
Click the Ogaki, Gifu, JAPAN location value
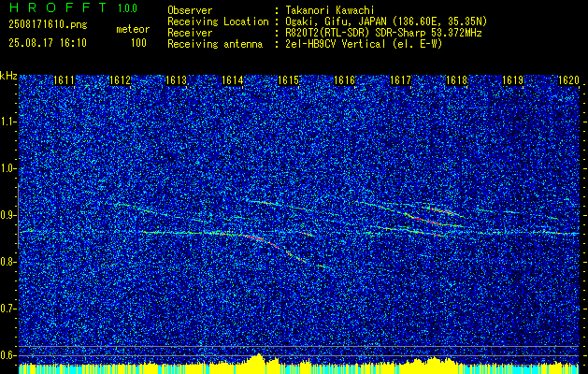point(386,22)
